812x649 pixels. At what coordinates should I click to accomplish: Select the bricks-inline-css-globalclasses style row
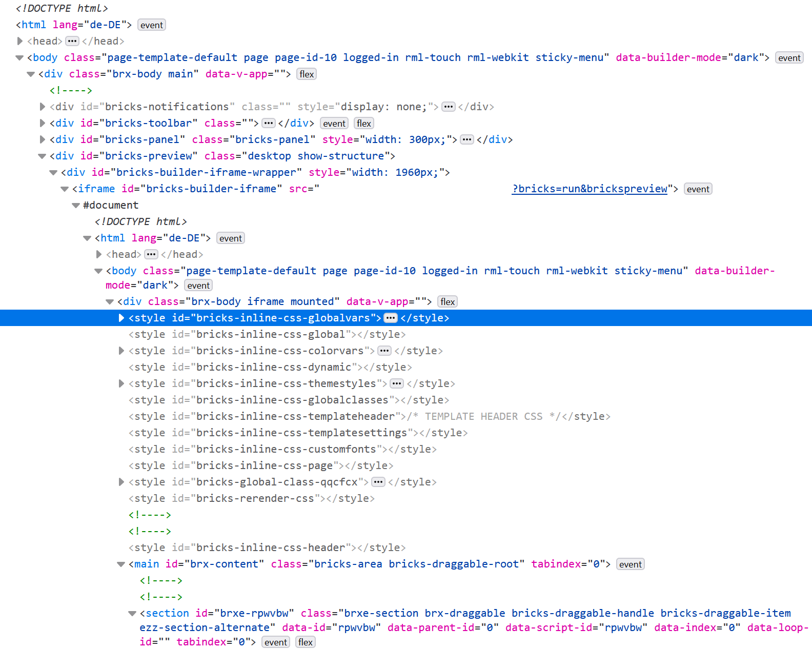point(406,400)
